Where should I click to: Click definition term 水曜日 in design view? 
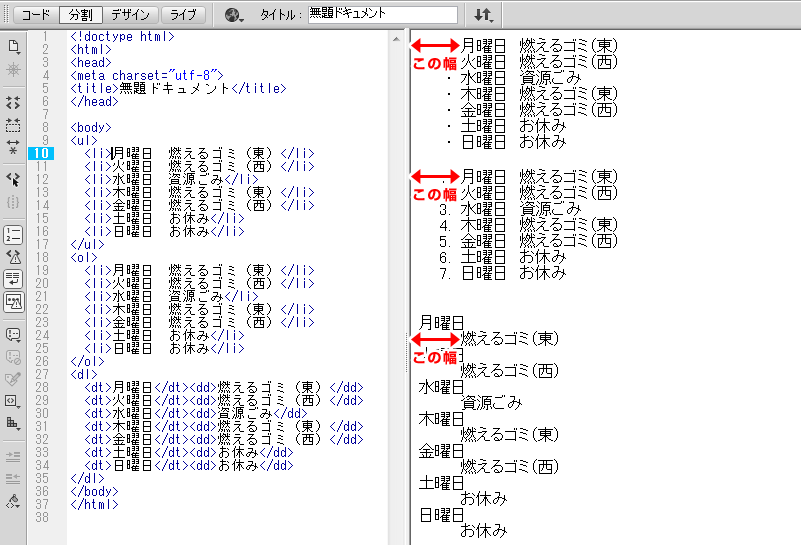pos(441,387)
